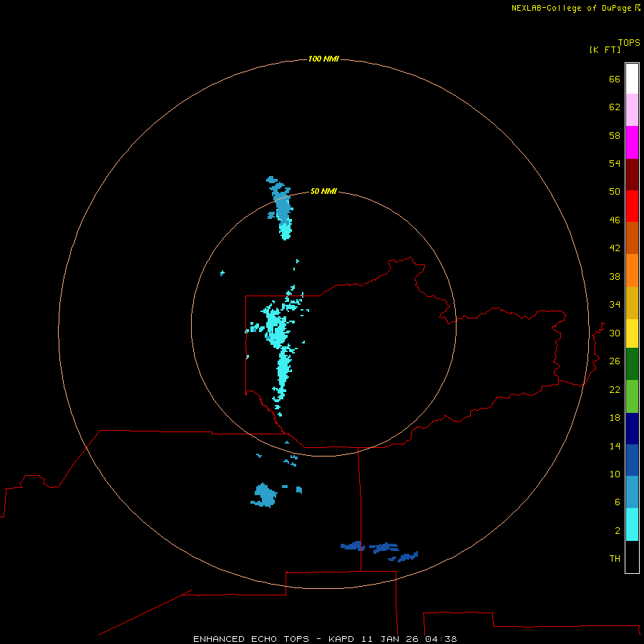Click the dark orange legend swatch
The height and width of the screenshot is (644, 644).
(x=632, y=238)
